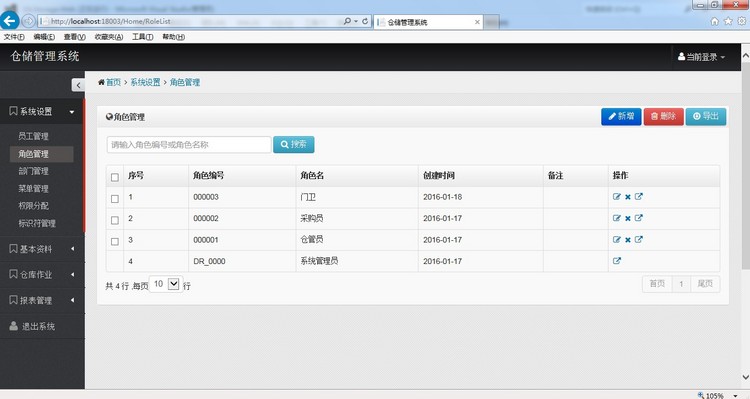The width and height of the screenshot is (750, 399).
Task: Open details icon for 系统管理员 row
Action: pyautogui.click(x=617, y=261)
